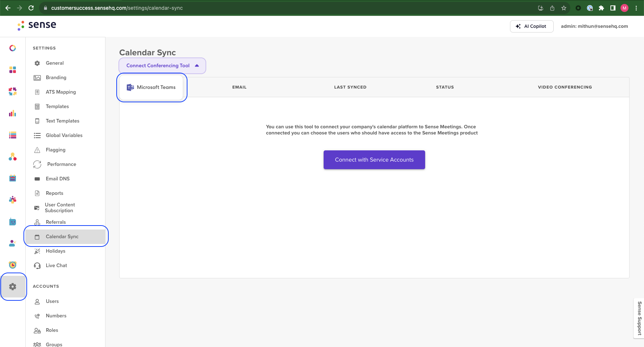The width and height of the screenshot is (644, 347).
Task: Click admin email text in header
Action: click(x=594, y=26)
